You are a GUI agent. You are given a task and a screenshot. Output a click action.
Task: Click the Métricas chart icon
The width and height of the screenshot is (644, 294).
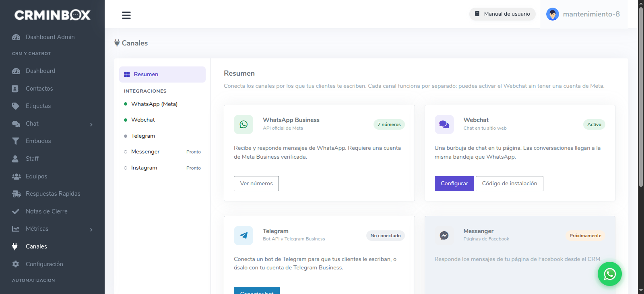16,229
